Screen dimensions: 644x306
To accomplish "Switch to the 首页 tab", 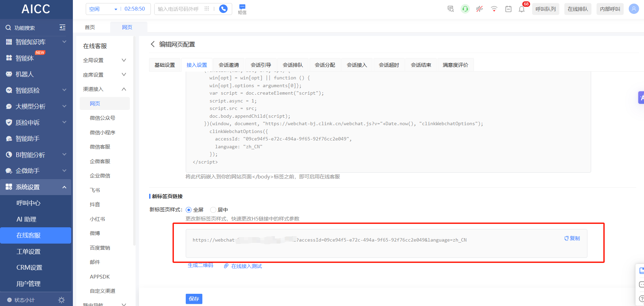I will point(90,27).
